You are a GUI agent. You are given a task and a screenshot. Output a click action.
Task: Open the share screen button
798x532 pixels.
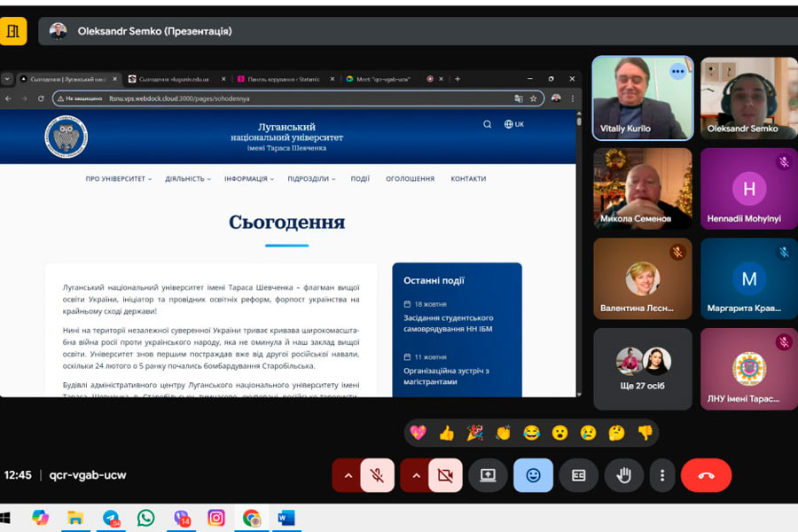tap(488, 475)
